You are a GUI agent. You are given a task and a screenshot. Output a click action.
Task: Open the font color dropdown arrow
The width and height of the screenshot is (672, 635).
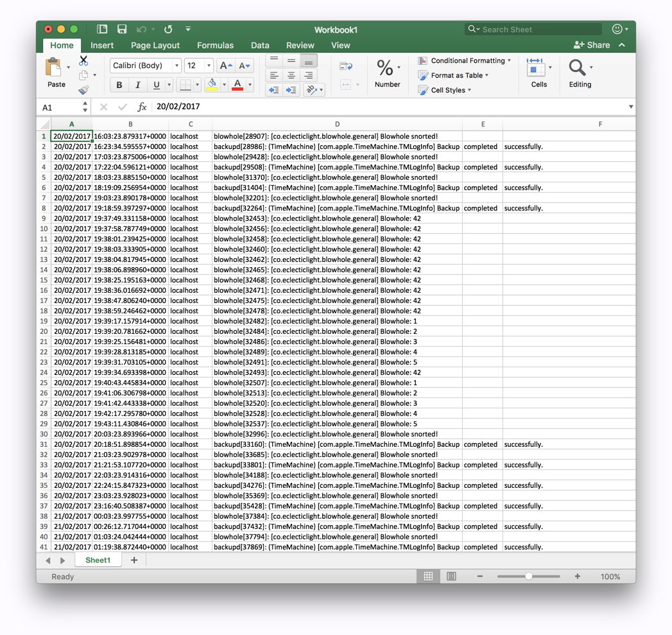point(250,85)
